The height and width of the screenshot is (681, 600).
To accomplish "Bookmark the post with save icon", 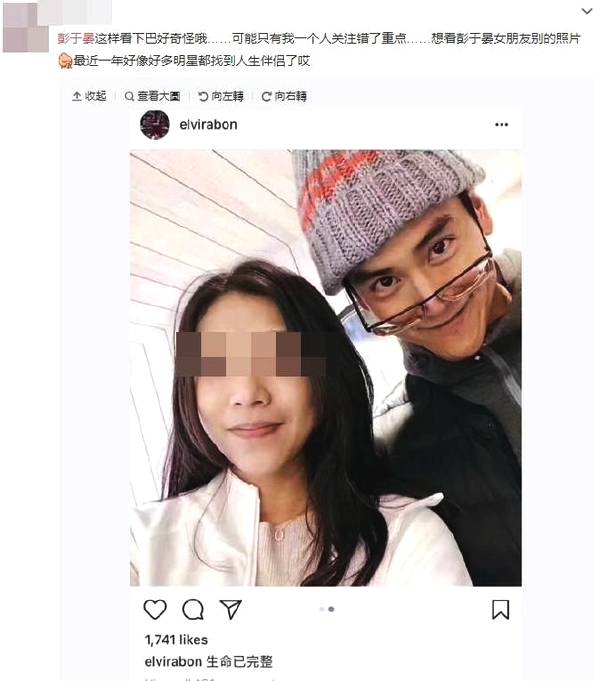I will pos(501,609).
